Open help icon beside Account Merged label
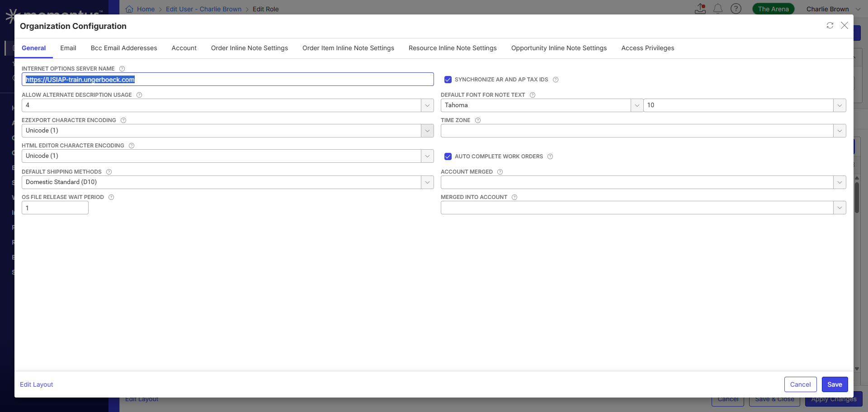The width and height of the screenshot is (868, 412). [500, 172]
